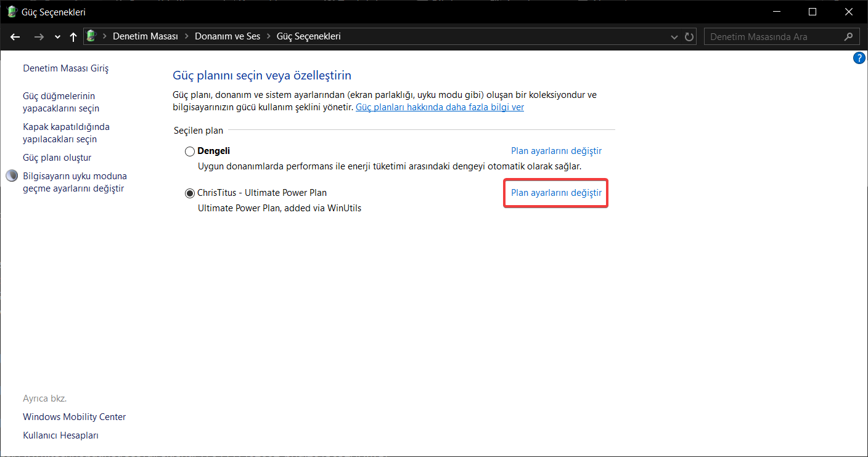Screen dimensions: 868x457
Task: Close the Güç Seçenekleri window
Action: click(850, 12)
